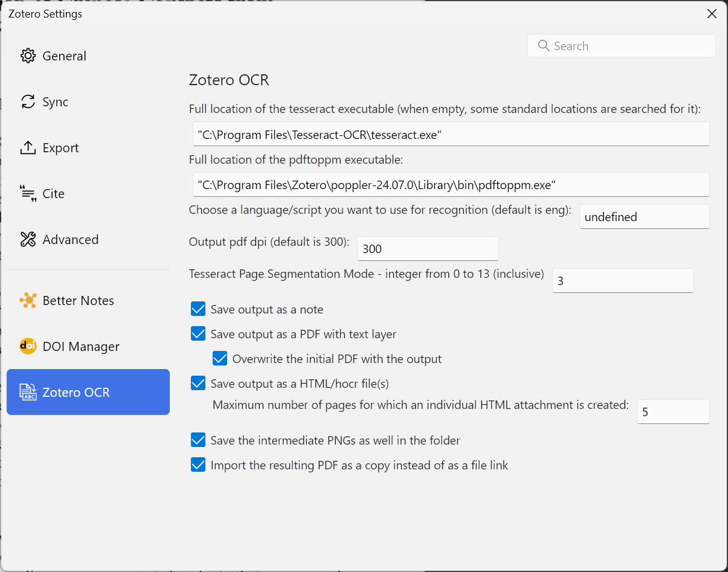
Task: Click the 'Maximum number of pages' label
Action: tap(421, 405)
